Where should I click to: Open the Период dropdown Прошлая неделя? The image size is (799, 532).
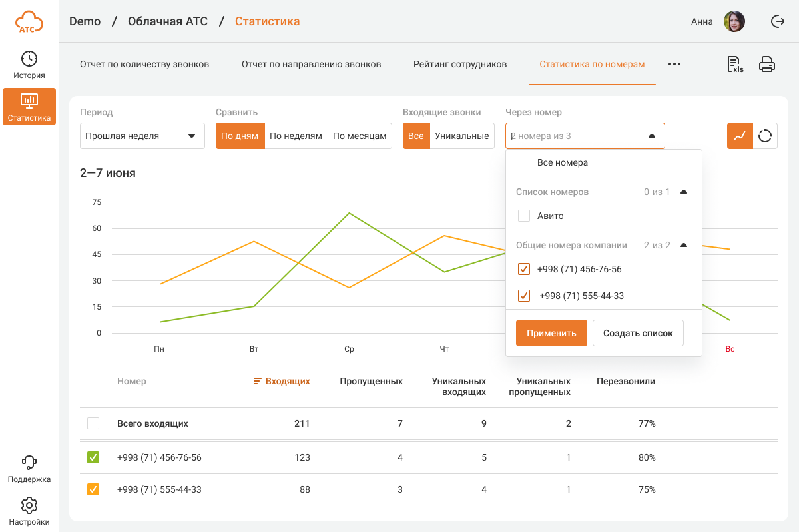click(x=142, y=136)
